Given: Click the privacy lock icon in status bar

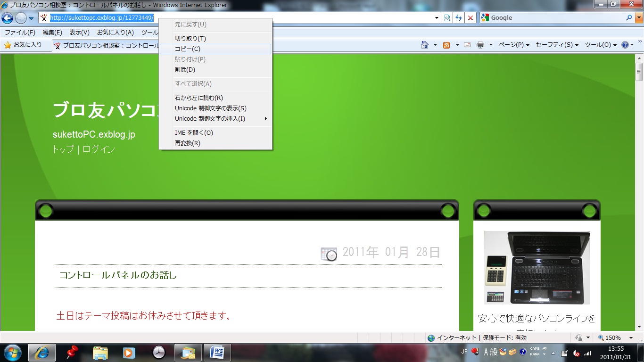Looking at the screenshot, I should click(x=578, y=338).
